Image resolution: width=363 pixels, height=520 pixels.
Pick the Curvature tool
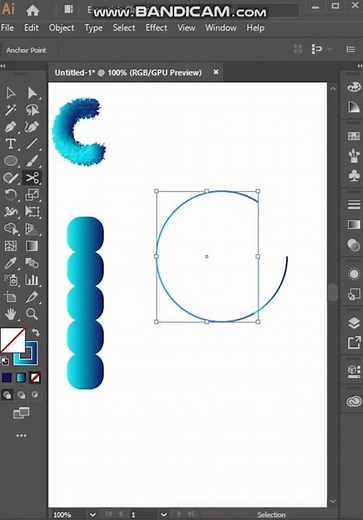pyautogui.click(x=32, y=127)
